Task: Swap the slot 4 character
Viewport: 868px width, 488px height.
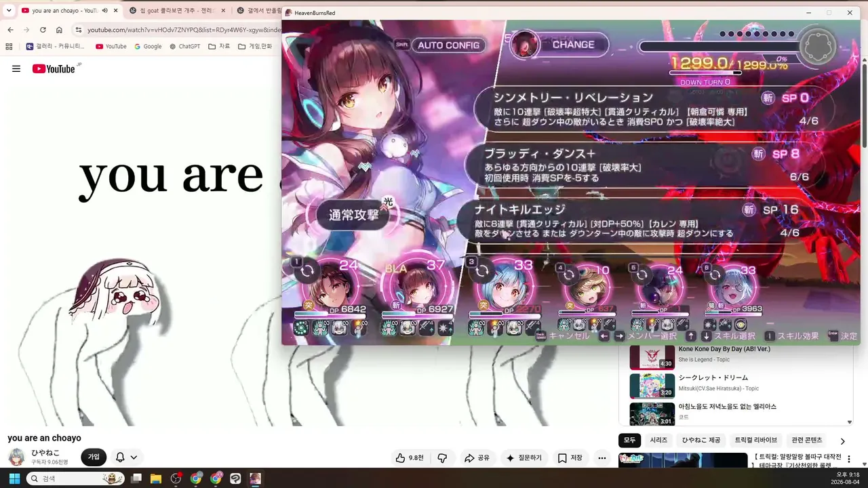Action: 570,274
